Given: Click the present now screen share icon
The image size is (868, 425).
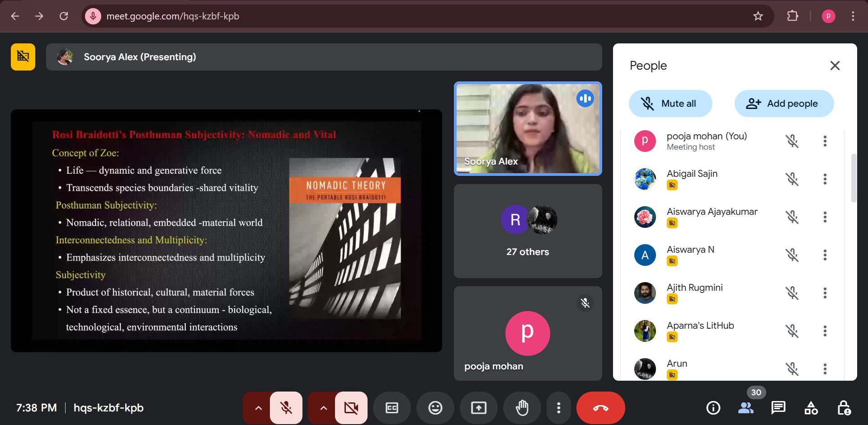Looking at the screenshot, I should coord(479,408).
